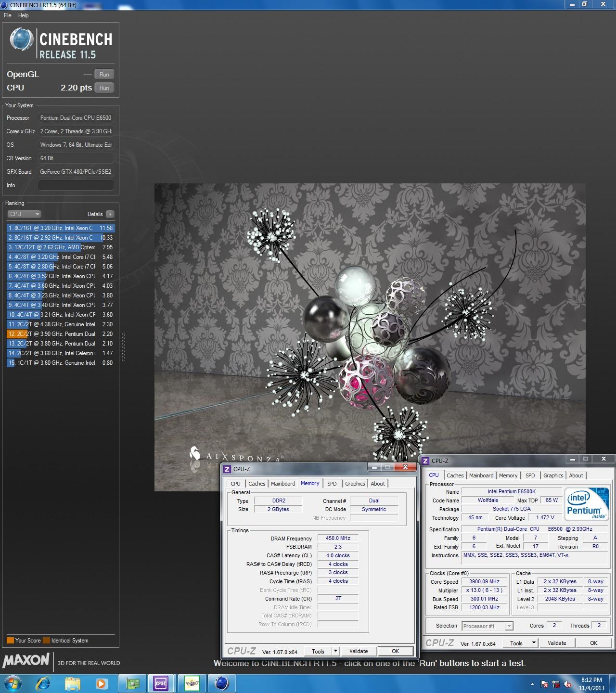This screenshot has height=693, width=616.
Task: Click the Cinebench title bar app icon
Action: point(4,4)
